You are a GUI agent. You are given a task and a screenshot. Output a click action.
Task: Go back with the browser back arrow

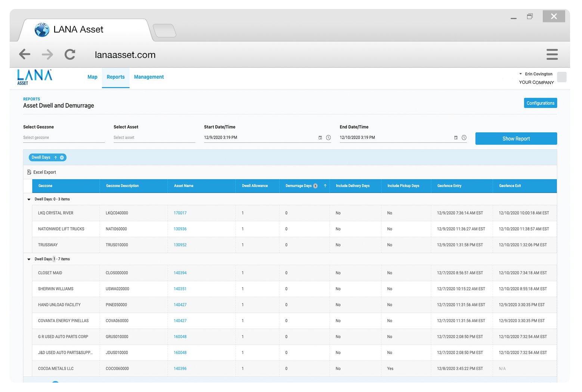[x=25, y=55]
